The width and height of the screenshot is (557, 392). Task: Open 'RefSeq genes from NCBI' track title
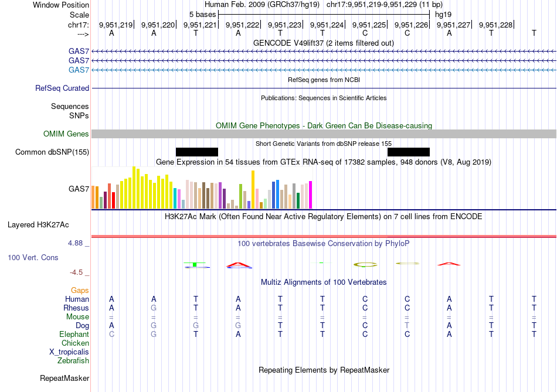324,80
